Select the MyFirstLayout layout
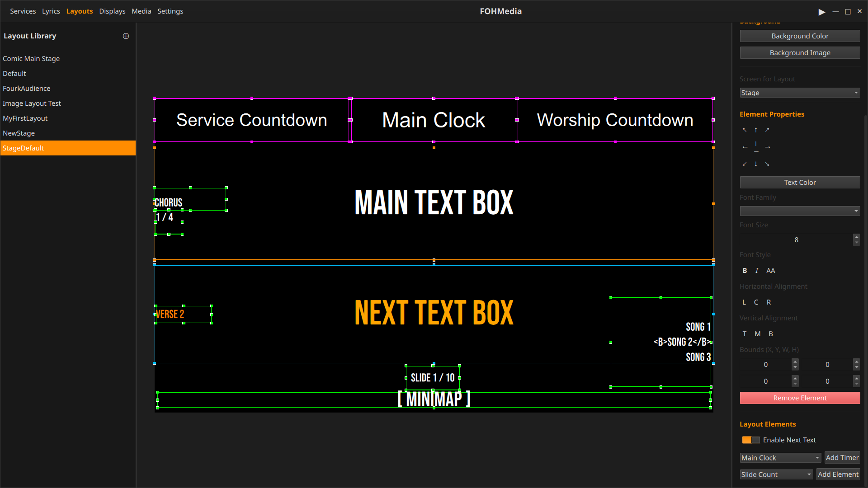868x488 pixels. [68, 118]
